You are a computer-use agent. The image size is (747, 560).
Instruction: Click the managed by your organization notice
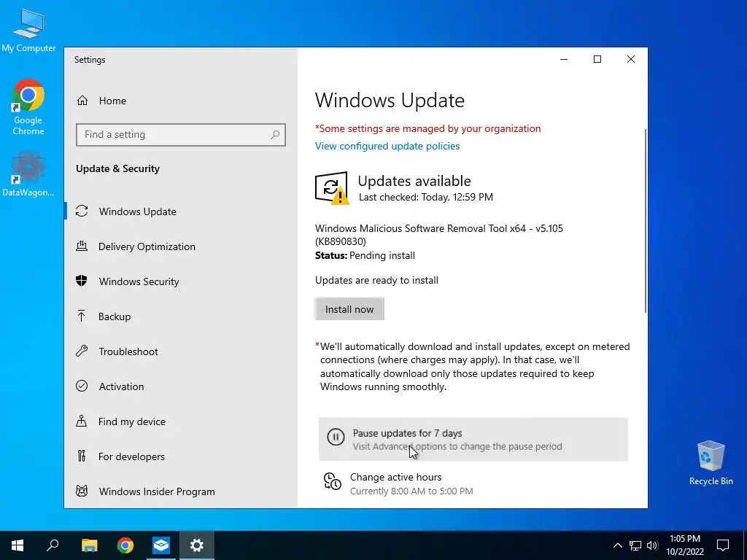point(427,128)
